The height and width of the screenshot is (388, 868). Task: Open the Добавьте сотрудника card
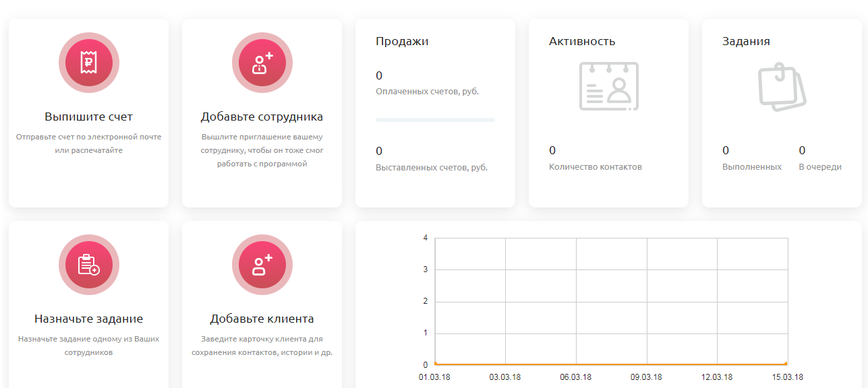point(262,116)
